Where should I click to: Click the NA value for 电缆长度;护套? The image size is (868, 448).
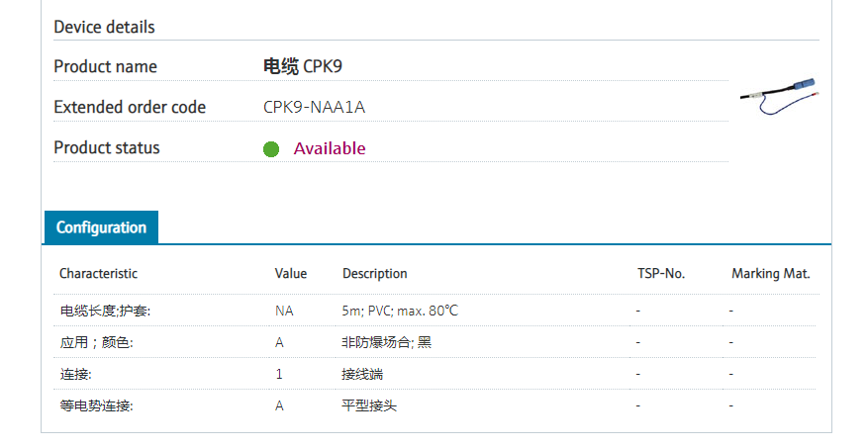[284, 311]
